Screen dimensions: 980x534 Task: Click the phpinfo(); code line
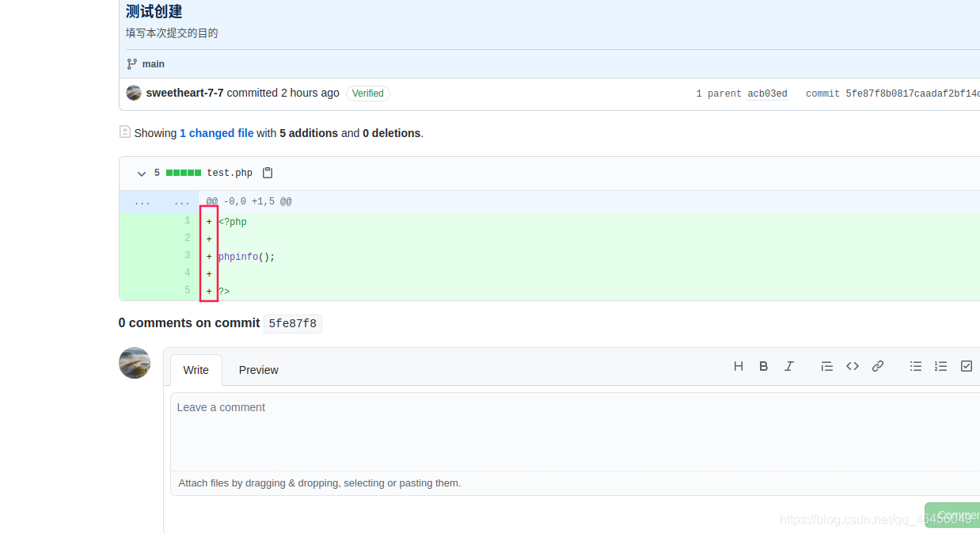tap(247, 257)
